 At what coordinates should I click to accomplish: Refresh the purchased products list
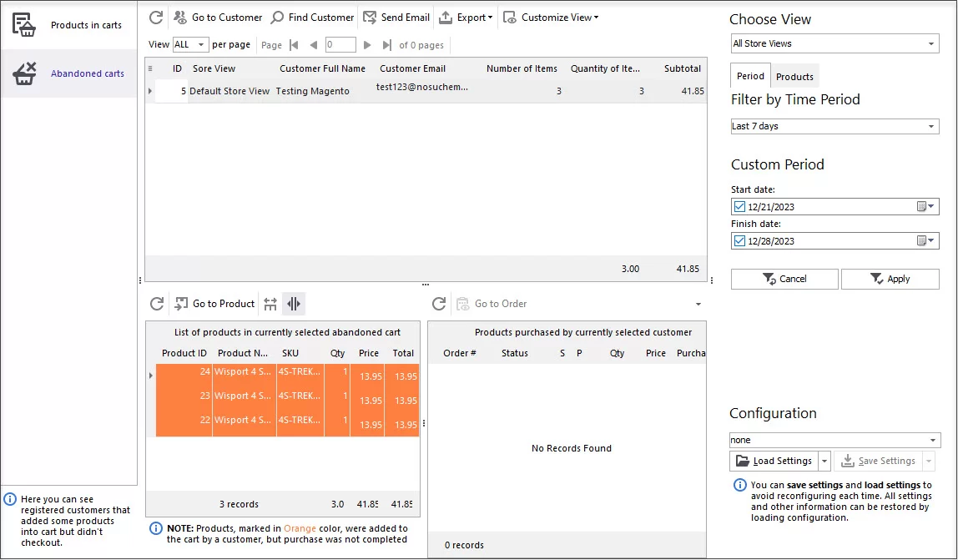[439, 304]
